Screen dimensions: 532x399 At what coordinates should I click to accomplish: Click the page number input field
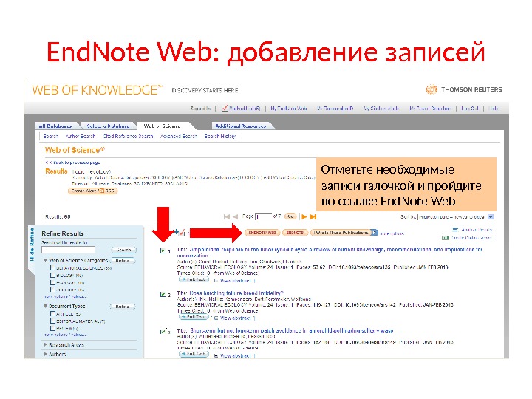click(x=264, y=216)
